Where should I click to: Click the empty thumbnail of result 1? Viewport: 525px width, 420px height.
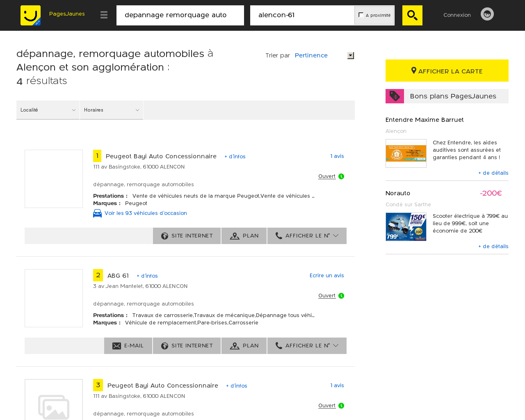(54, 179)
